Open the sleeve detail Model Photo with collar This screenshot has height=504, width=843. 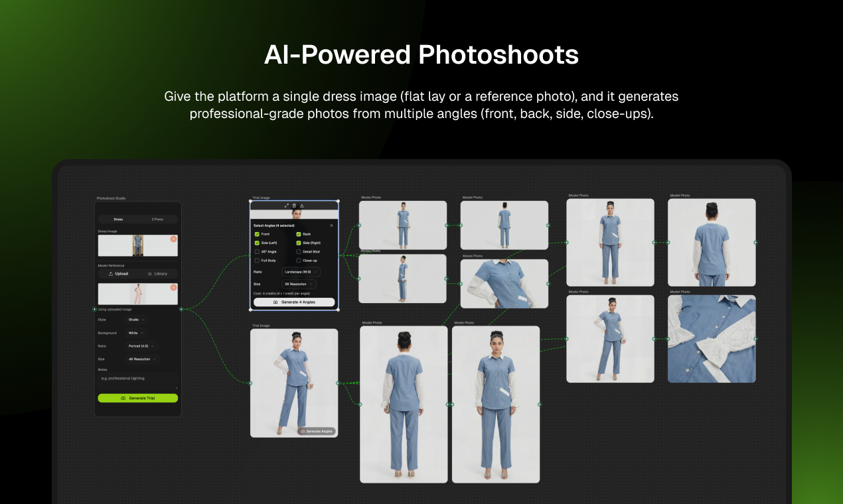(x=504, y=283)
